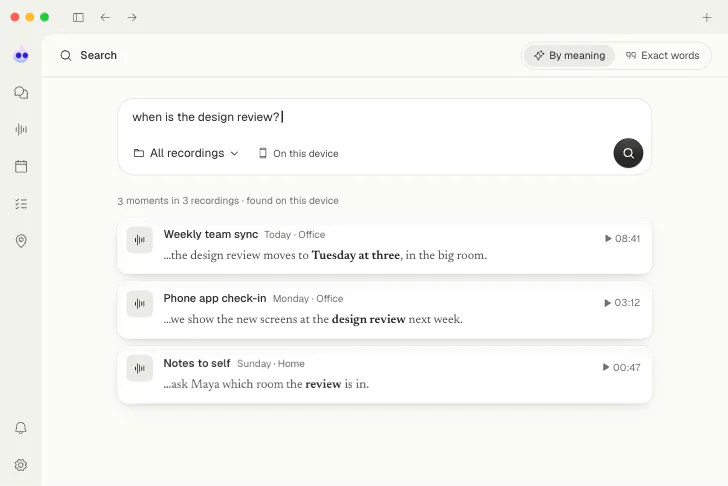Open a new tab with plus icon
This screenshot has width=728, height=486.
(707, 18)
